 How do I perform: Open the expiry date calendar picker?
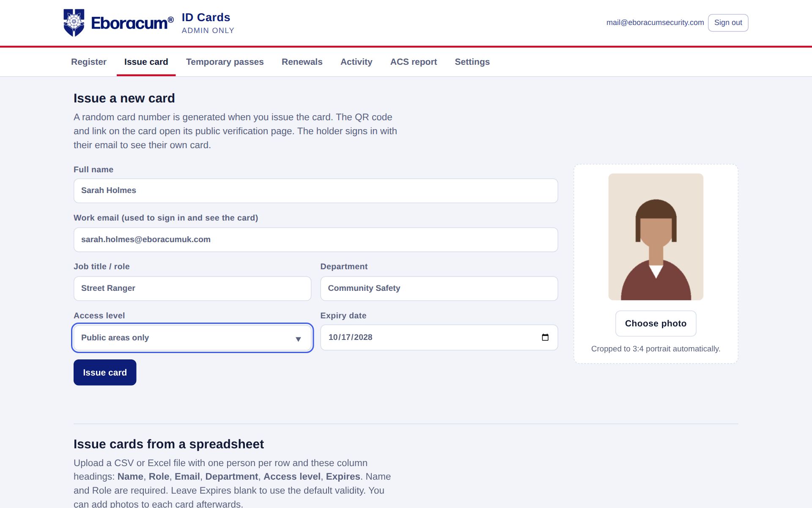tap(545, 337)
